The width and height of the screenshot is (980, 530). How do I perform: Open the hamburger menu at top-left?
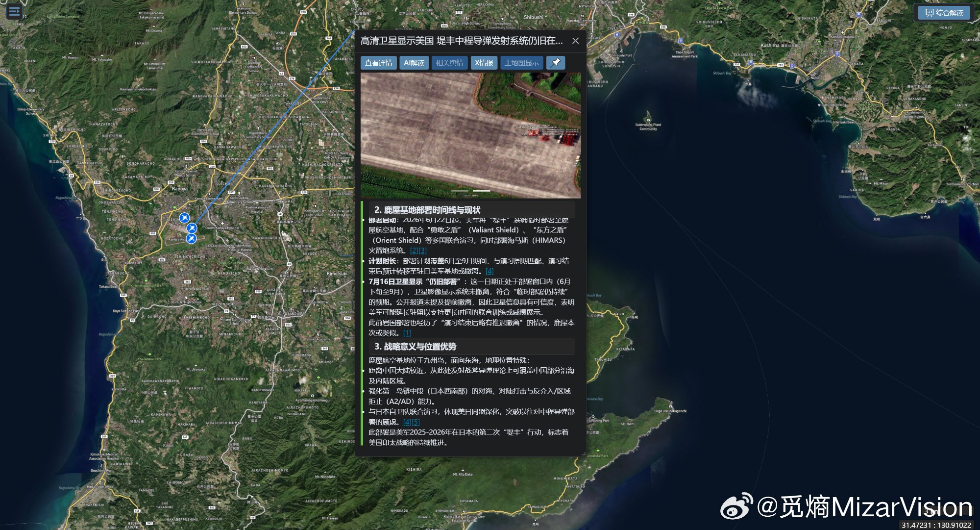click(14, 11)
